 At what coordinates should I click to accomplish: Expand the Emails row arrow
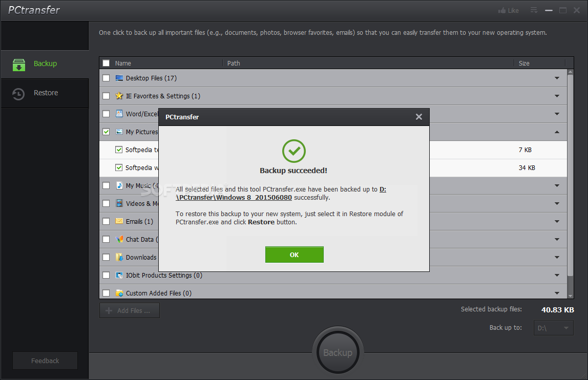pos(557,221)
